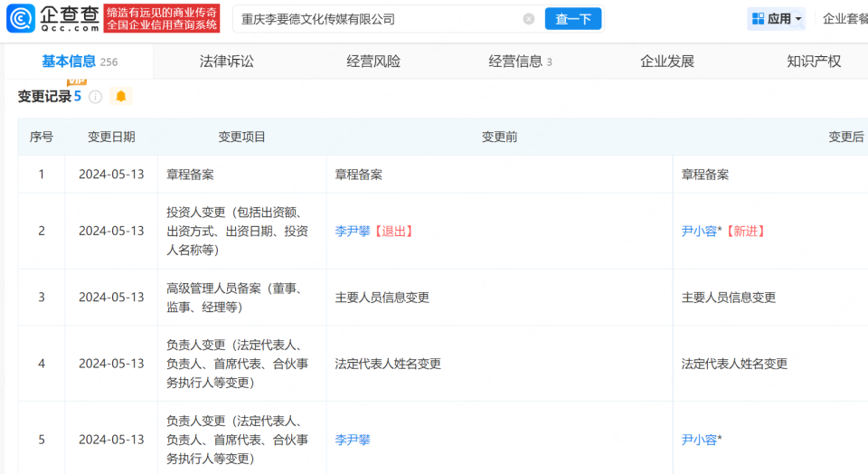
Task: Click the 变更前 column header
Action: [499, 137]
